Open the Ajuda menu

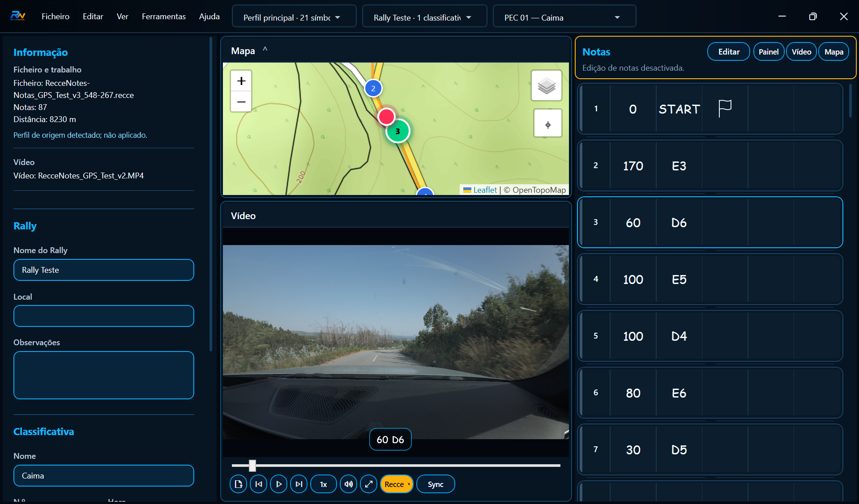(x=209, y=17)
